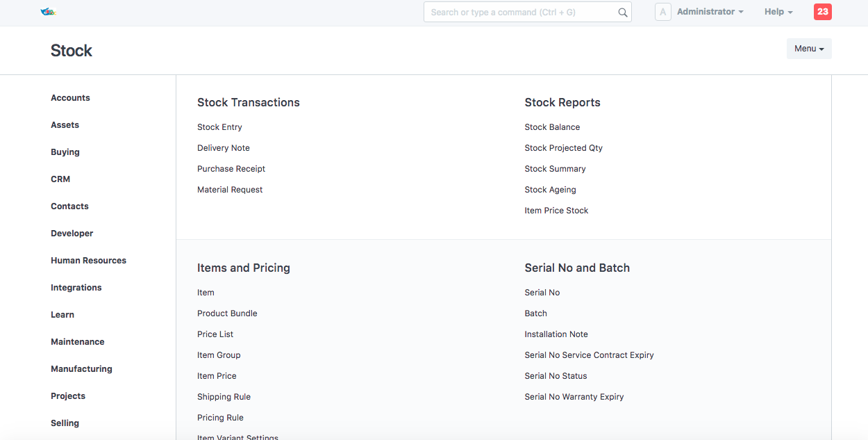Open Developer module in sidebar

(x=72, y=234)
